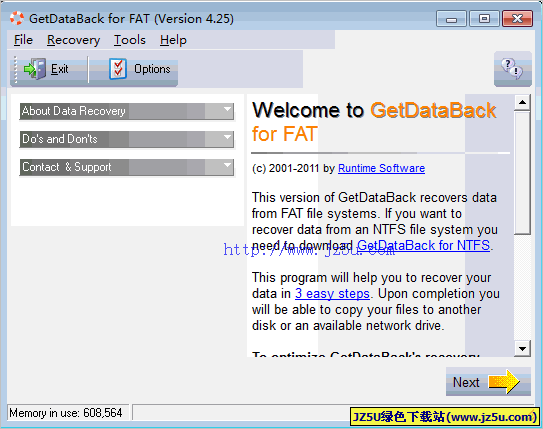Click the Exit toolbar label
This screenshot has height=429, width=543.
60,69
